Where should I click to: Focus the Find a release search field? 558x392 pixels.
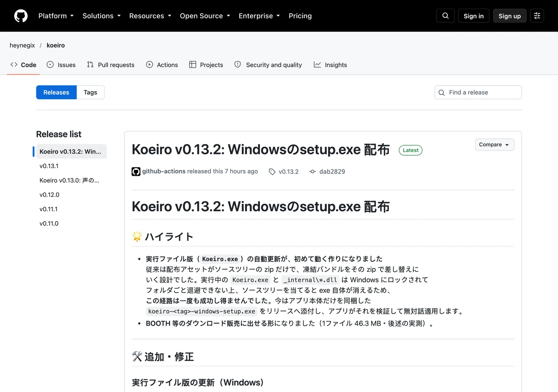pos(478,92)
